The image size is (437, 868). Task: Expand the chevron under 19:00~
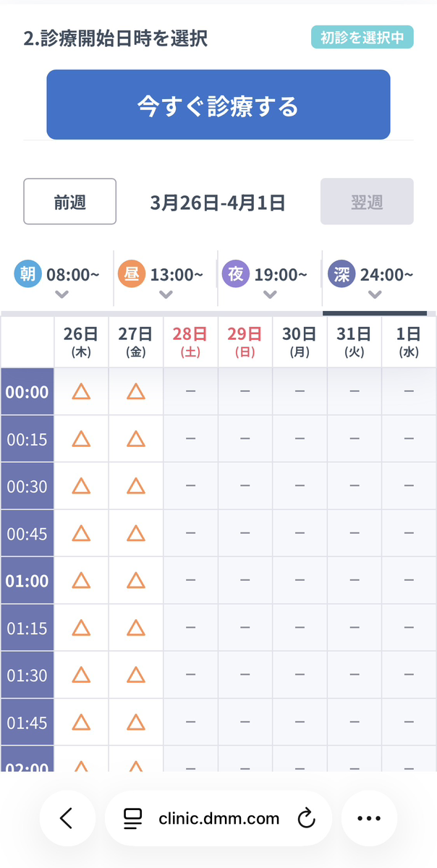[271, 294]
